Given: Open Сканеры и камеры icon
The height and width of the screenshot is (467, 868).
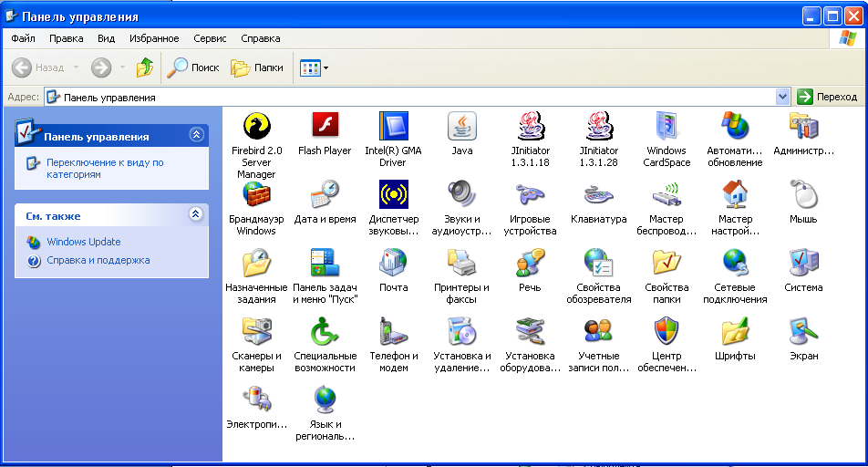Looking at the screenshot, I should (x=257, y=331).
